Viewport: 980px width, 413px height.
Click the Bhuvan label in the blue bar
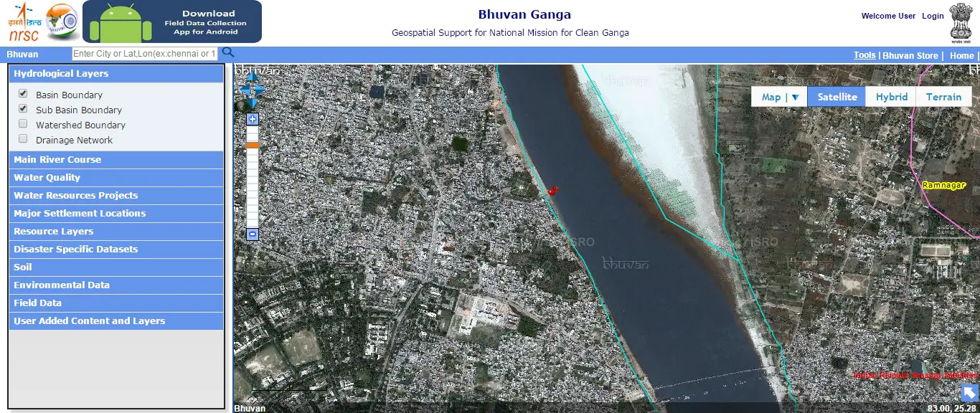click(23, 54)
